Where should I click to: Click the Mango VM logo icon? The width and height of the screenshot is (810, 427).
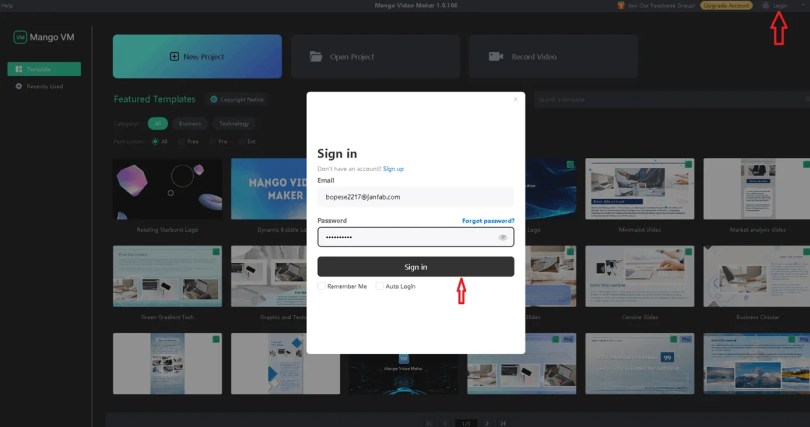(20, 37)
